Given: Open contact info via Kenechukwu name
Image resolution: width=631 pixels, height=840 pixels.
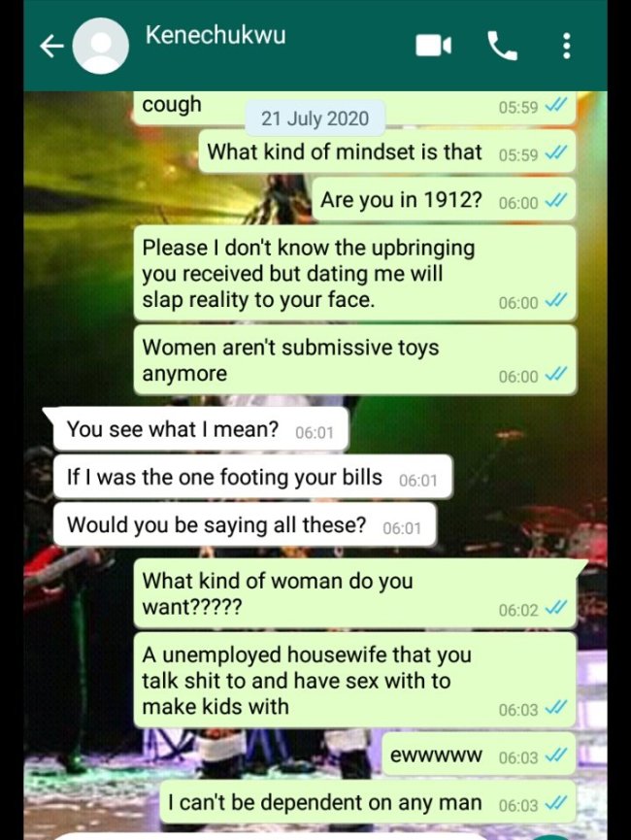Looking at the screenshot, I should (216, 35).
